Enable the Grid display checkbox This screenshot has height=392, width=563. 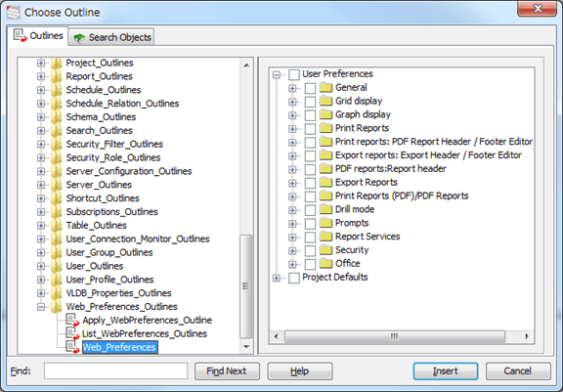(310, 102)
